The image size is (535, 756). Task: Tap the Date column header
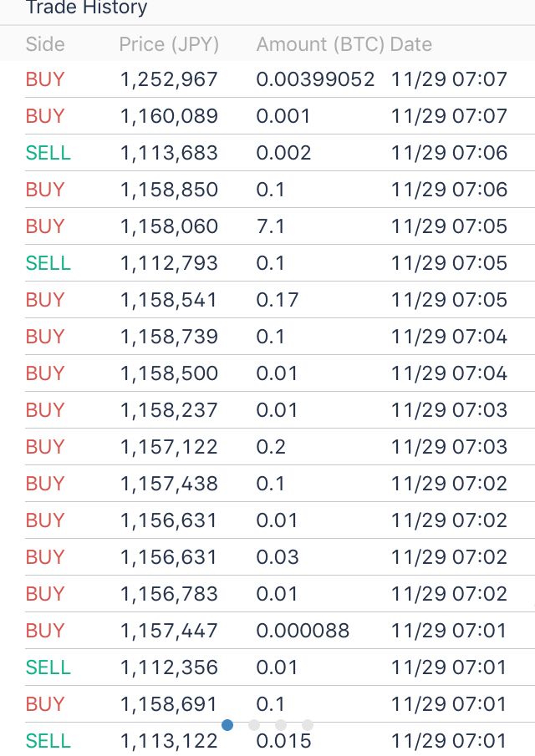pos(411,44)
